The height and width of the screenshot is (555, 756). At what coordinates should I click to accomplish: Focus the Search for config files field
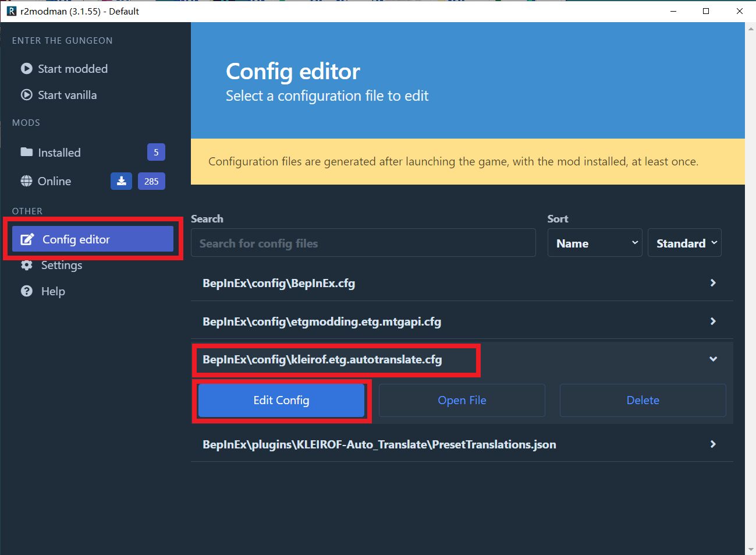pyautogui.click(x=363, y=243)
